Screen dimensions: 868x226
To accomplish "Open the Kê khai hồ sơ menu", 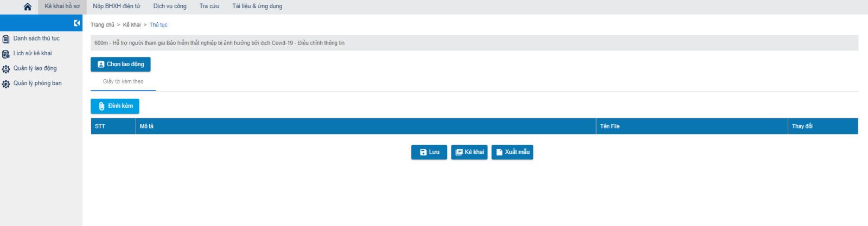I will (62, 7).
